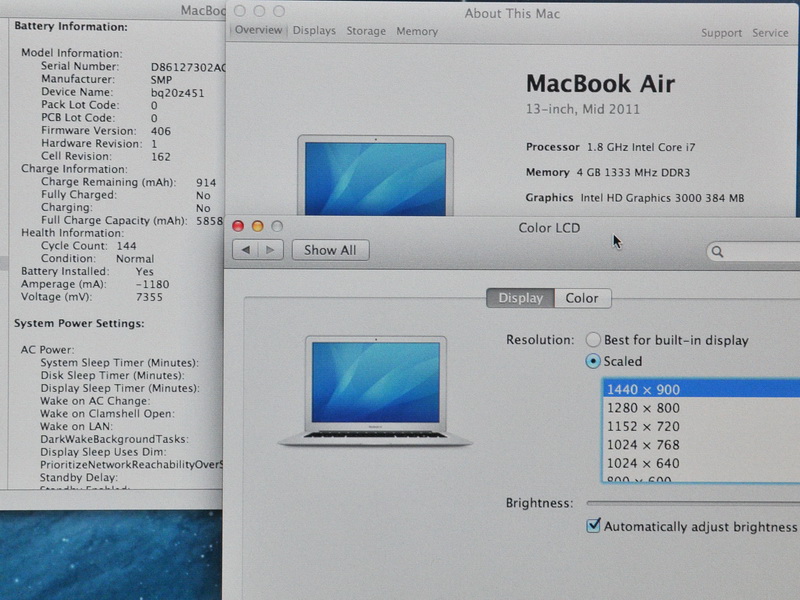Choose 1280 × 800 resolution
Screen dimensions: 800x600
coord(702,408)
